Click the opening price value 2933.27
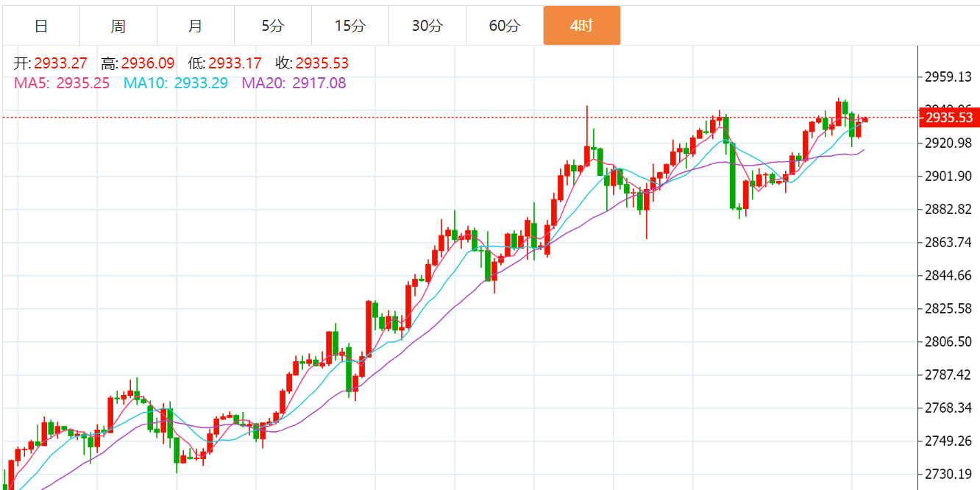 pyautogui.click(x=60, y=64)
